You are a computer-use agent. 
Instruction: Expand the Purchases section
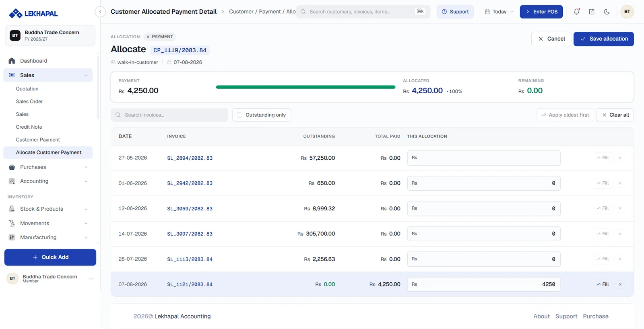86,167
